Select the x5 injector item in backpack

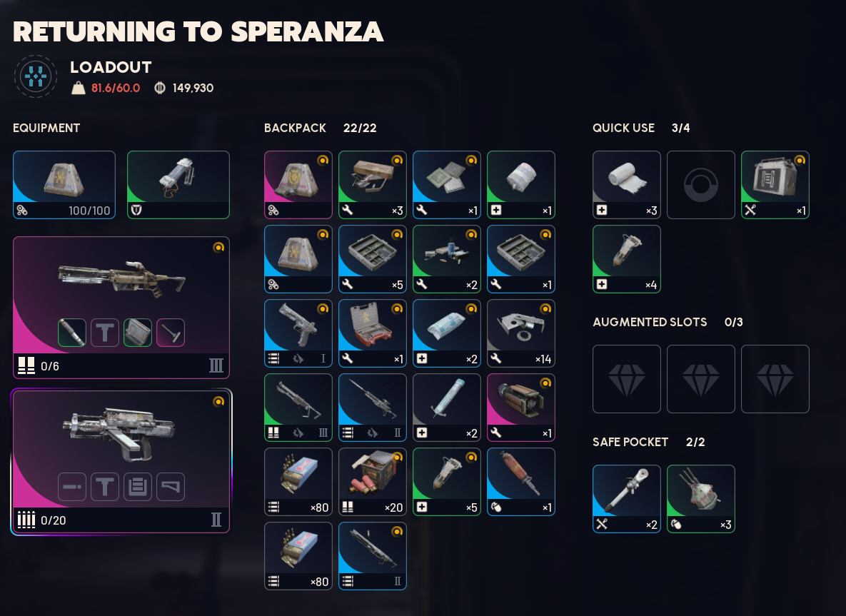coord(447,482)
